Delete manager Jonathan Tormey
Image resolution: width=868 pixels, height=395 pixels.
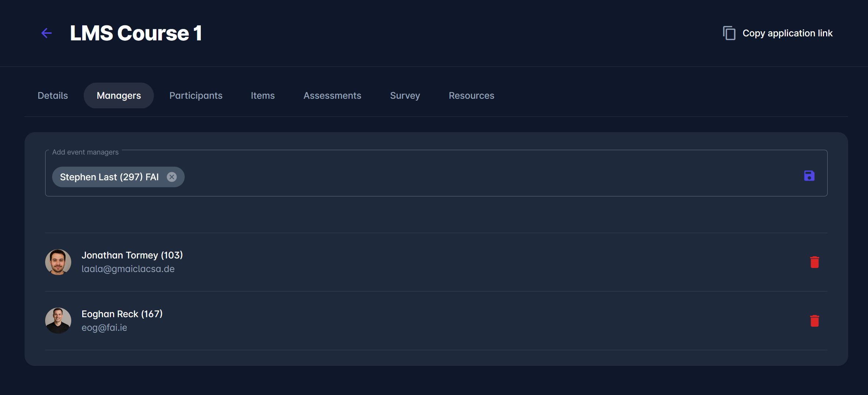[814, 262]
